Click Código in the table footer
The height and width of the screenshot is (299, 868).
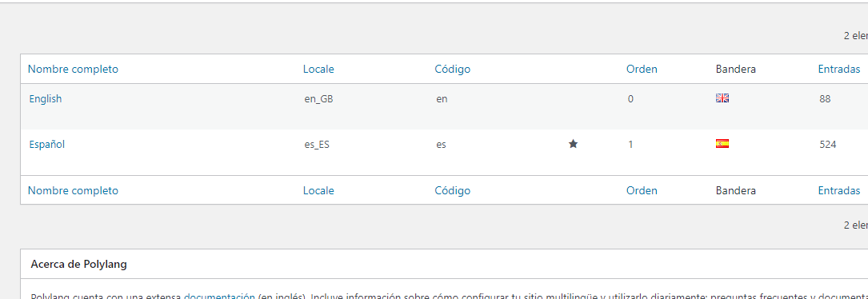(452, 190)
